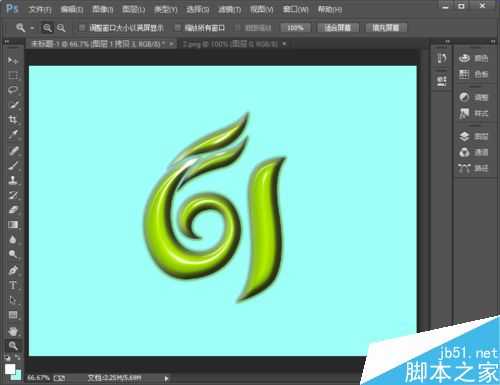Open the Swatches panel
Viewport: 500px width, 385px height.
pos(473,74)
